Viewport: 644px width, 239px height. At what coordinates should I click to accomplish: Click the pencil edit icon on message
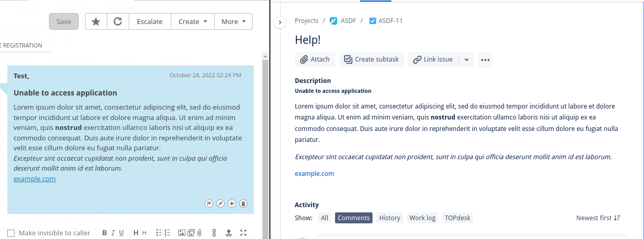pos(220,204)
